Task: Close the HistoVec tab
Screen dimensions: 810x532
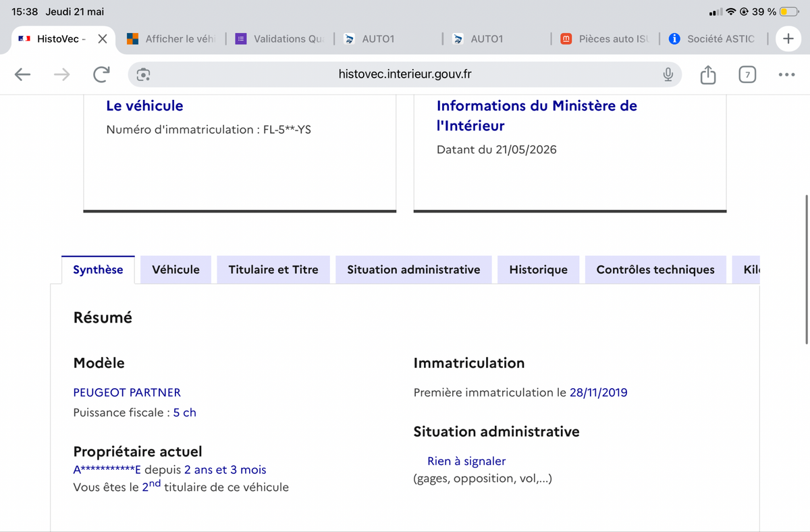Action: (102, 38)
